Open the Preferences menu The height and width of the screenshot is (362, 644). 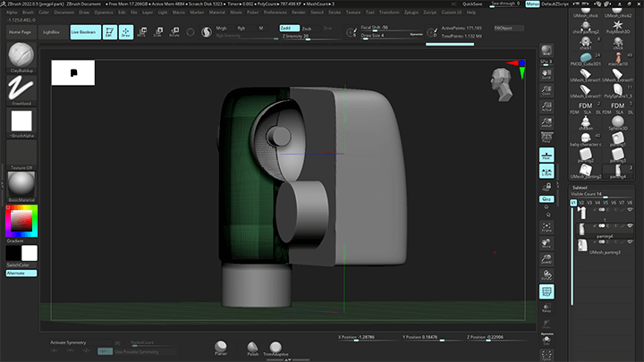(275, 13)
